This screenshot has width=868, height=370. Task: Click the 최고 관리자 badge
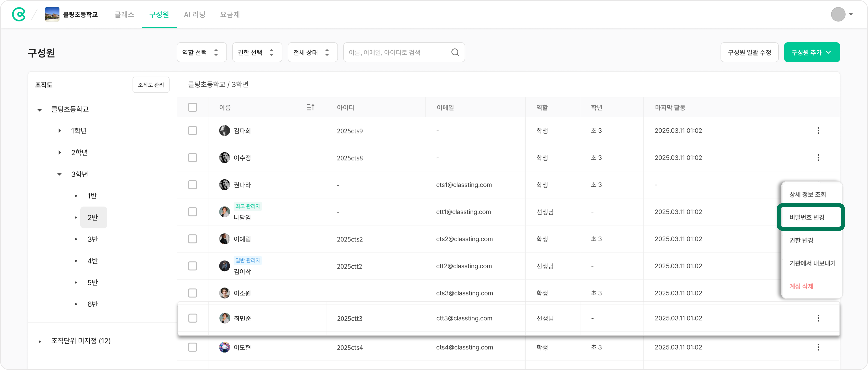click(x=248, y=206)
